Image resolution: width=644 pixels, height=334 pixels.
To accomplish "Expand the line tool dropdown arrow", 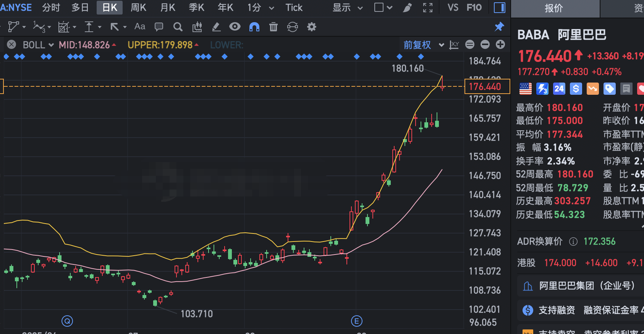I will [24, 27].
